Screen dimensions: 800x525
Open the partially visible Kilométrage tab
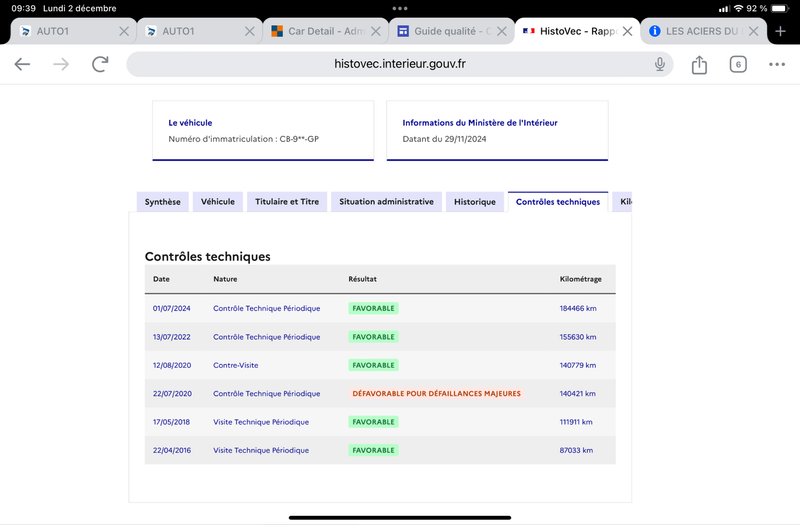click(x=622, y=202)
